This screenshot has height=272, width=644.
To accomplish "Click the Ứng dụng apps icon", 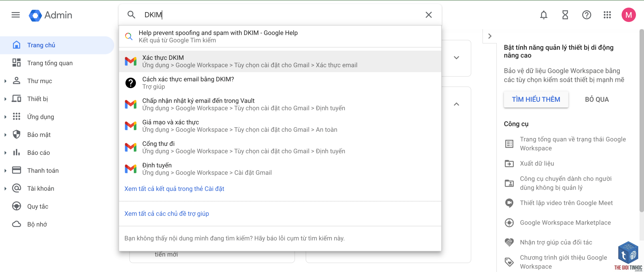I will click(x=17, y=116).
